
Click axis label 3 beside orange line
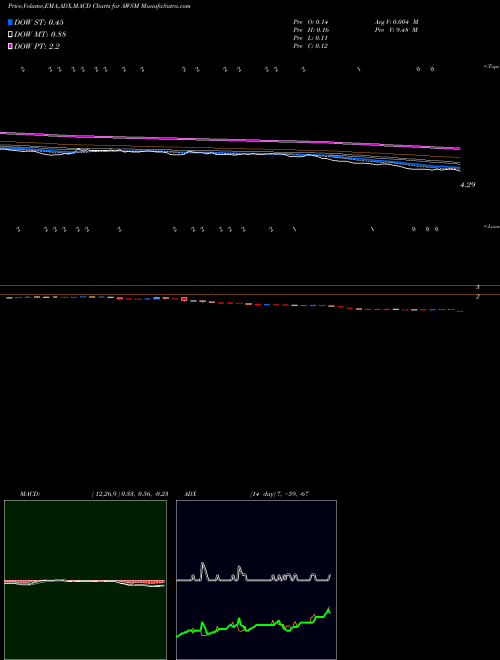coord(478,287)
